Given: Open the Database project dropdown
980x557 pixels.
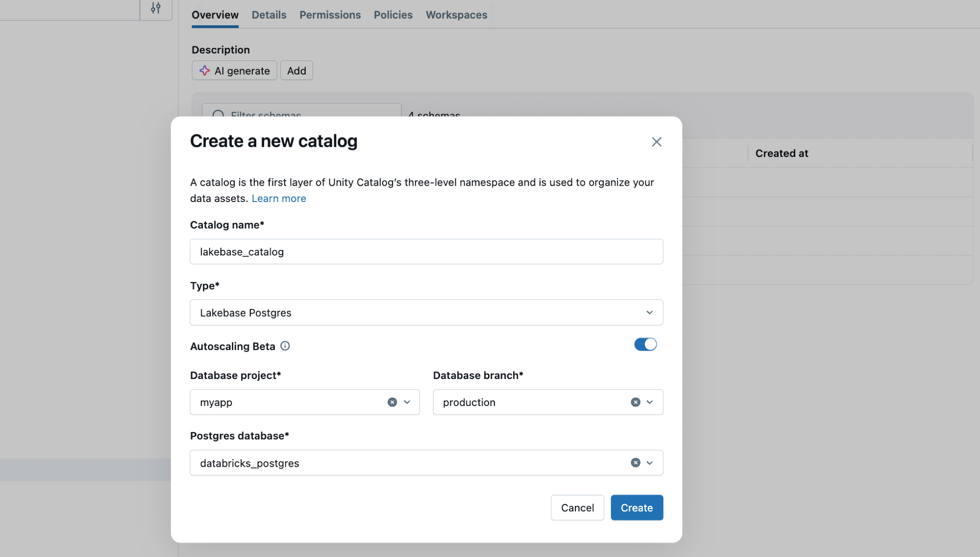Looking at the screenshot, I should pyautogui.click(x=407, y=402).
